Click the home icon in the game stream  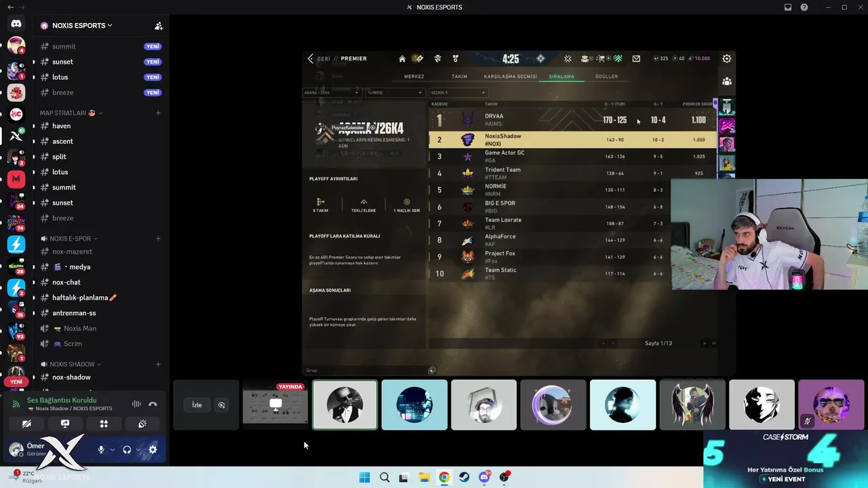[x=402, y=58]
